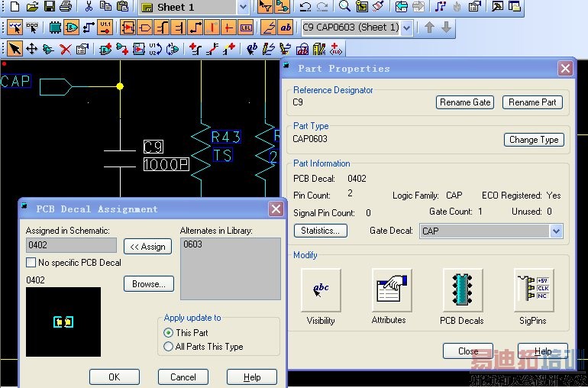Select 0603 in Alternates in Library list

tap(192, 244)
